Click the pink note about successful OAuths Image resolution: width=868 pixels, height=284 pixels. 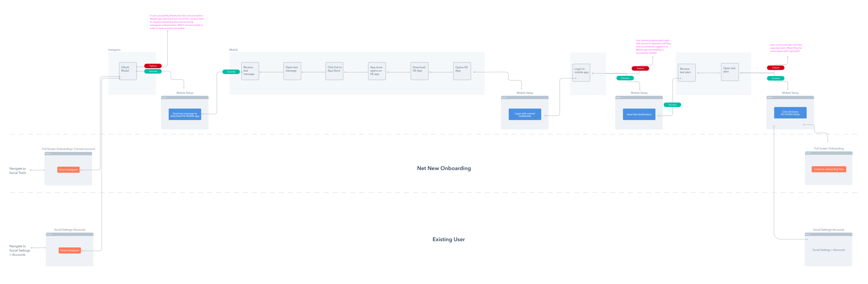click(x=177, y=22)
